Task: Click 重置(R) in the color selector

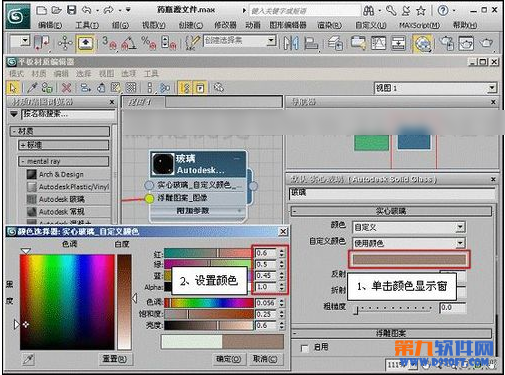Action: 115,359
